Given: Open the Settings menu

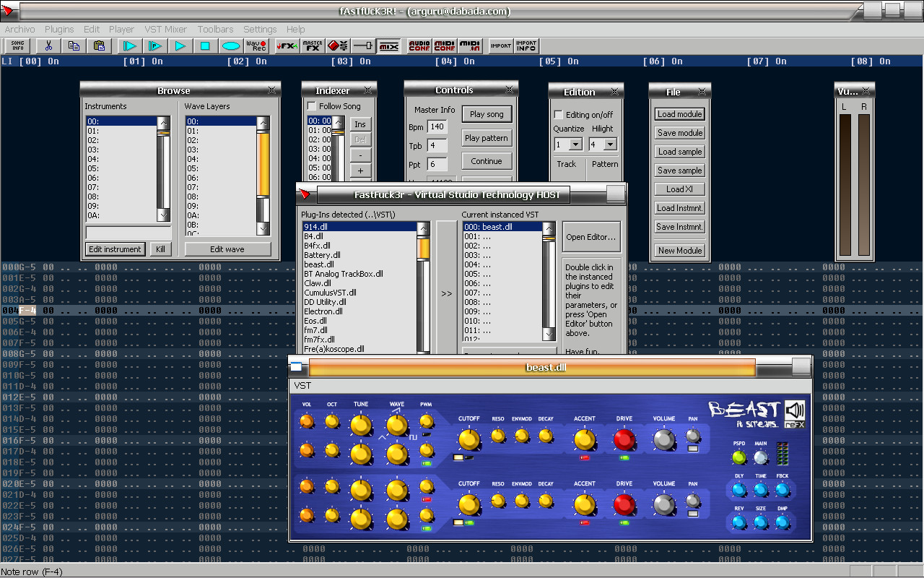Looking at the screenshot, I should 260,30.
